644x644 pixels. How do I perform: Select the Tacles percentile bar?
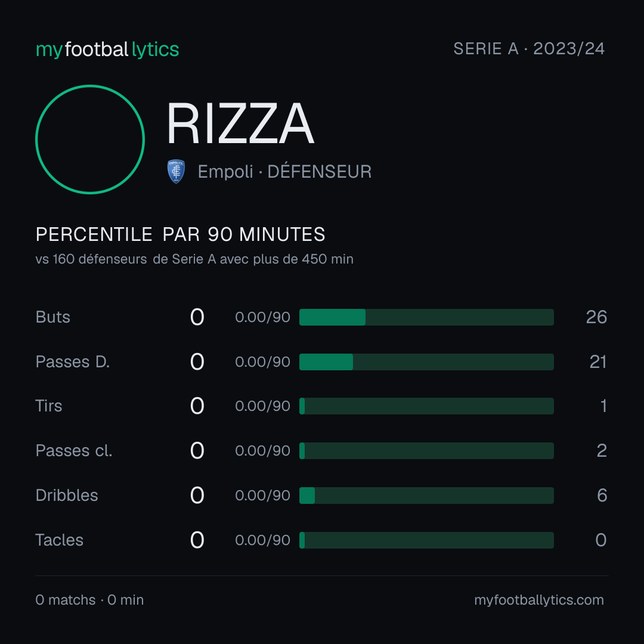(426, 540)
